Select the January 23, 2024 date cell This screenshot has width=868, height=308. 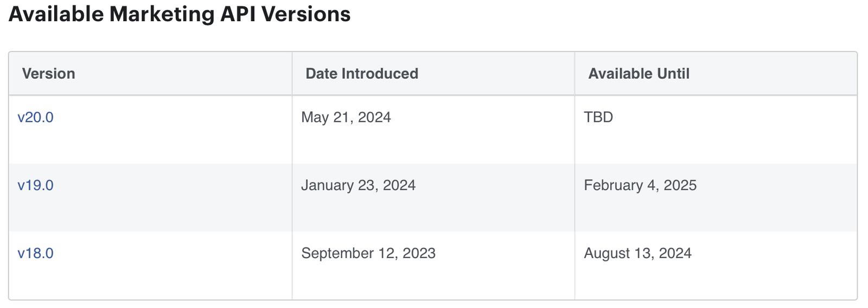click(358, 185)
